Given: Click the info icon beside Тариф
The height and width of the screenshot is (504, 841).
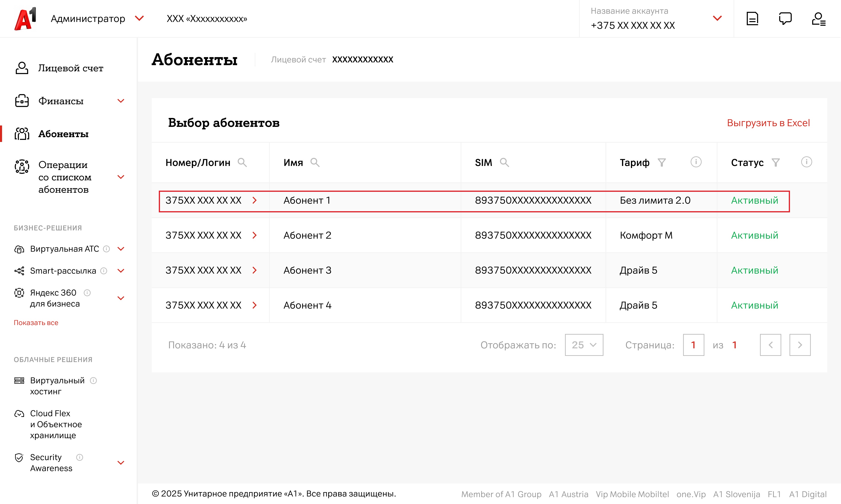Looking at the screenshot, I should (x=696, y=162).
